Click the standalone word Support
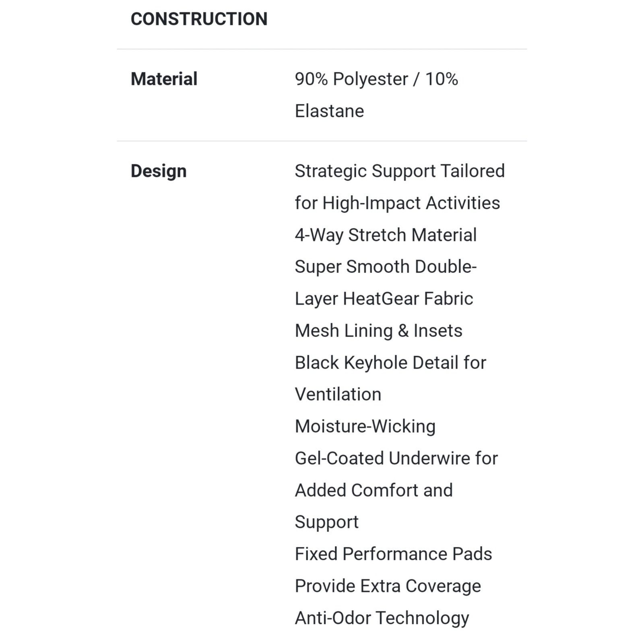 (x=326, y=522)
